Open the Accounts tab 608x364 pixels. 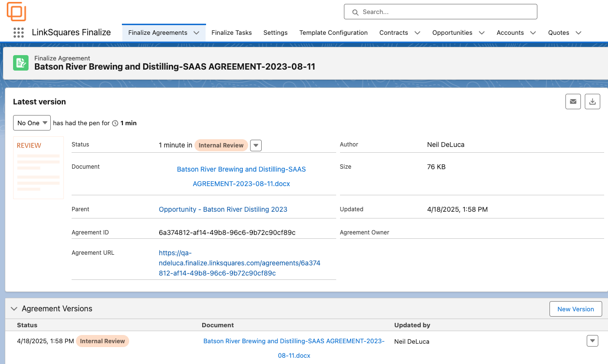click(x=510, y=33)
